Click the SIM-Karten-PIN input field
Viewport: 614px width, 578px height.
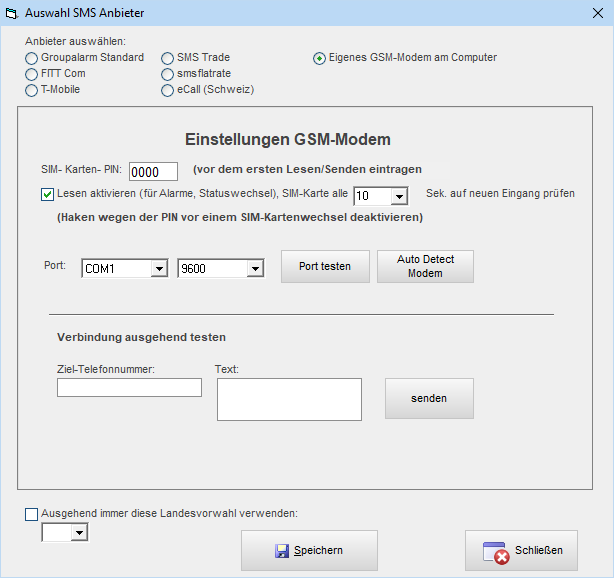click(153, 171)
